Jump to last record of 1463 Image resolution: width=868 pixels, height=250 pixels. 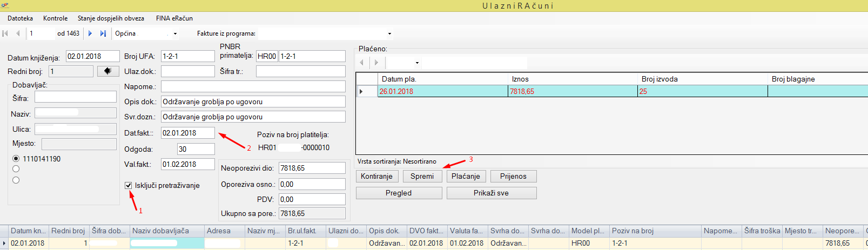[x=103, y=33]
